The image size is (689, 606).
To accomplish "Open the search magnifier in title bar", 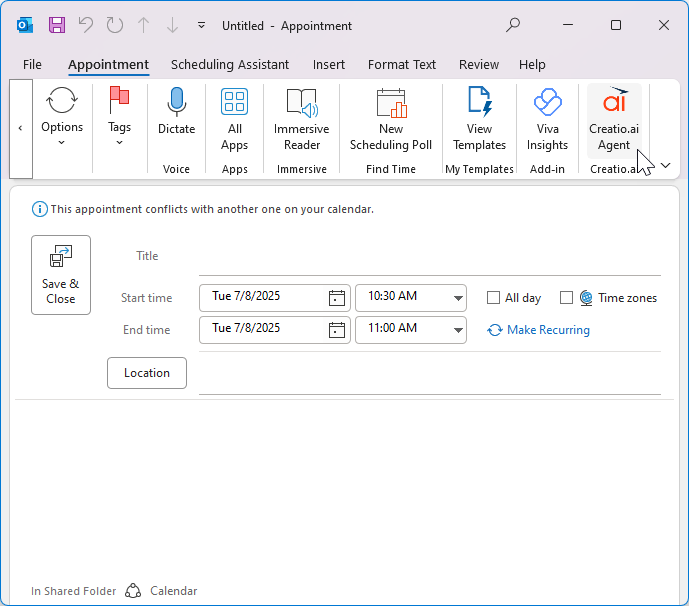I will pos(513,25).
